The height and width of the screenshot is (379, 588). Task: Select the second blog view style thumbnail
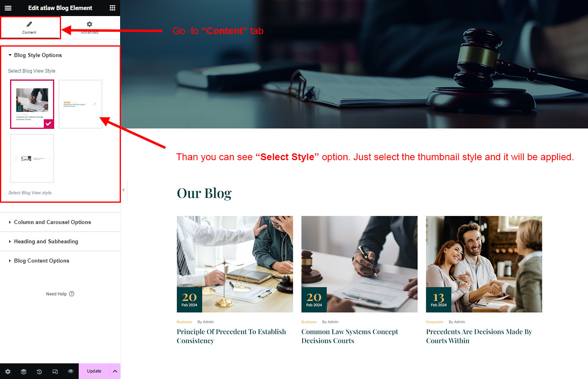(80, 104)
